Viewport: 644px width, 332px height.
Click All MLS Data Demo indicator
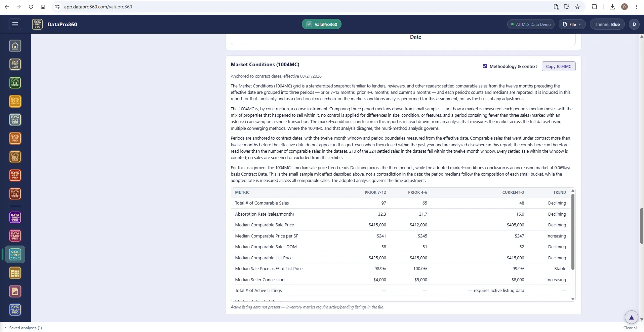(531, 24)
